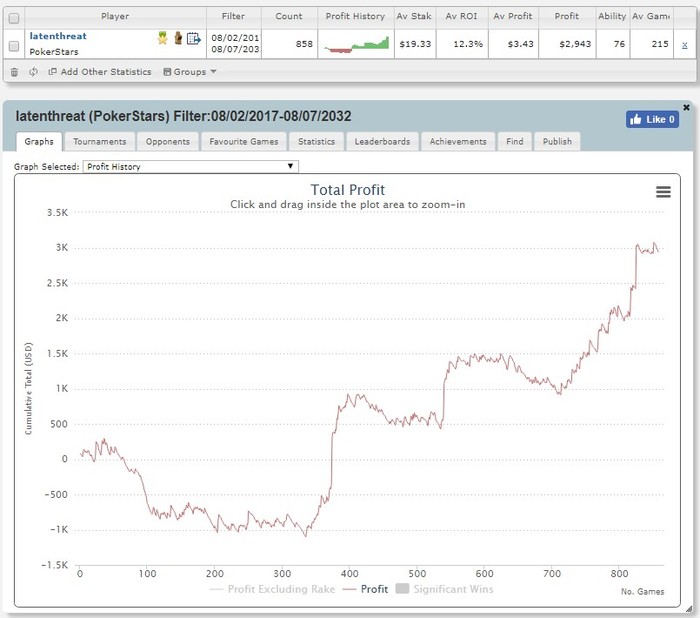Viewport: 700px width, 618px height.
Task: Click the PokerStars site label
Action: point(54,52)
